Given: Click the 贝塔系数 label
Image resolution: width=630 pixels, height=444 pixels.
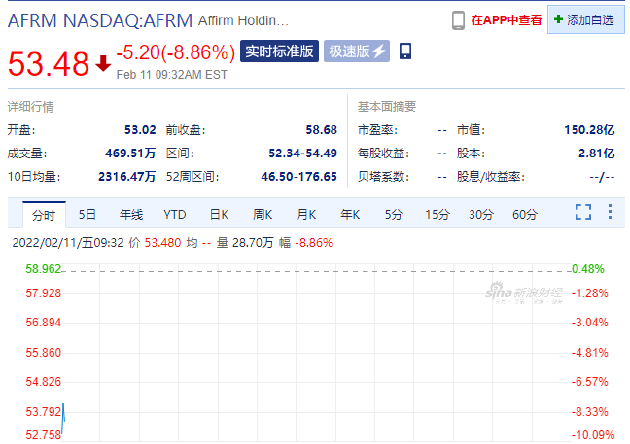Looking at the screenshot, I should coord(383,177).
